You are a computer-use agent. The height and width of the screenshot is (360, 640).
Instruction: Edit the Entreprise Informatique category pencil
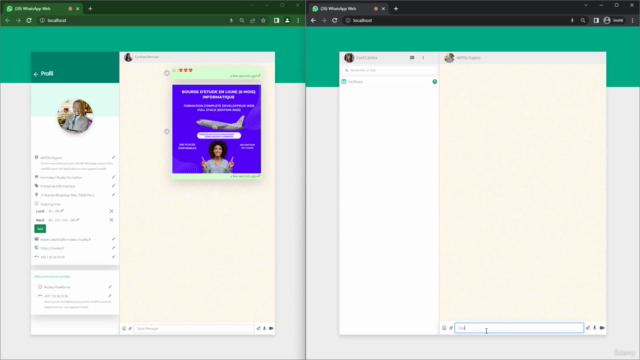(x=113, y=186)
